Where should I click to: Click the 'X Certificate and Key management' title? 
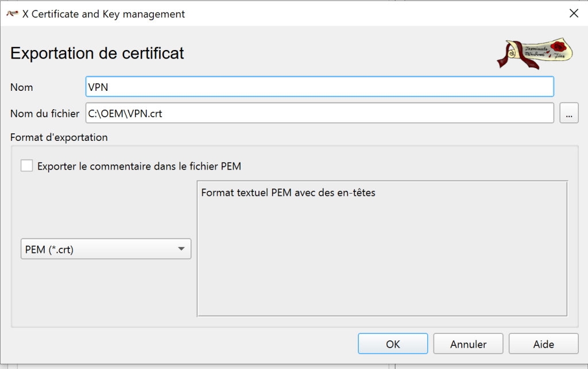[103, 14]
